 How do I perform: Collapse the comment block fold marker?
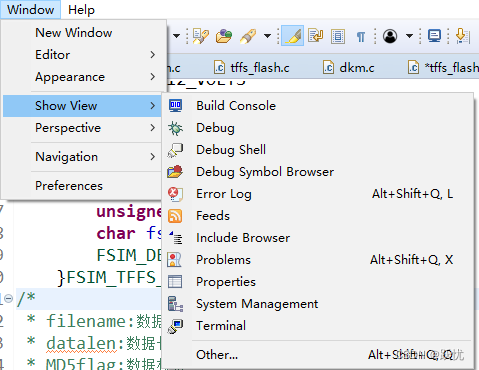[9, 298]
